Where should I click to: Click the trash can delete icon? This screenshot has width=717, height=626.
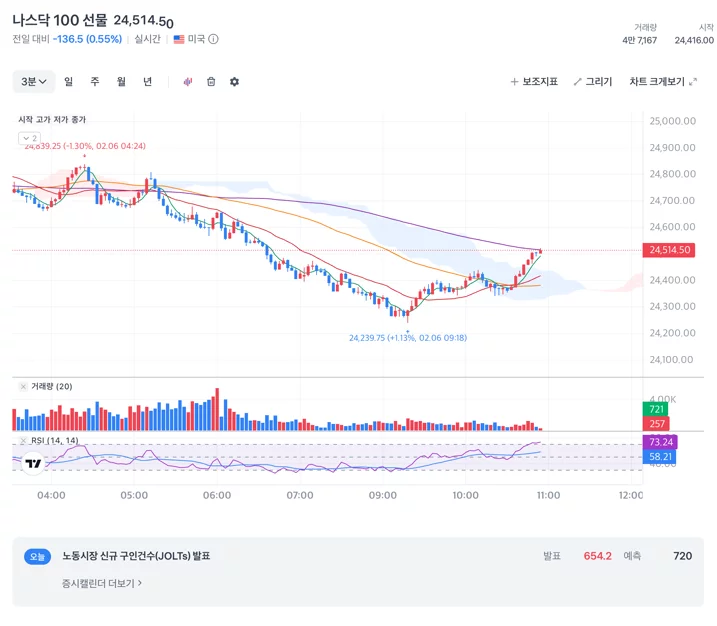(x=211, y=82)
